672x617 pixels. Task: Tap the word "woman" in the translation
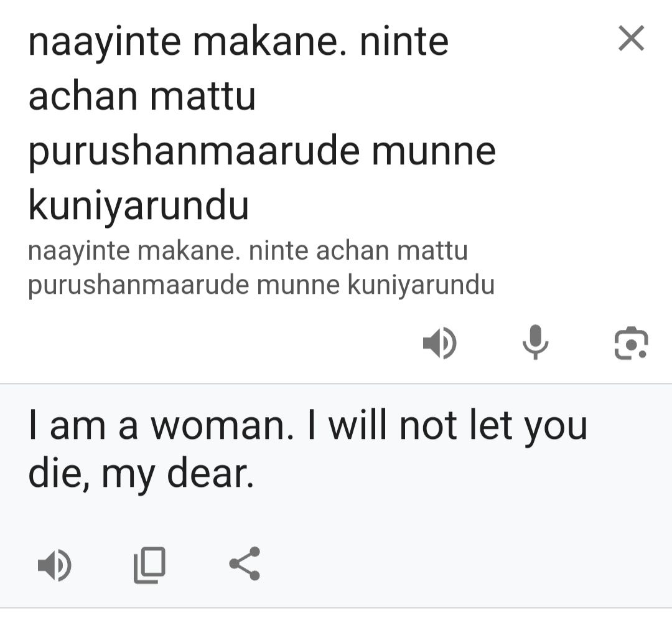pos(221,426)
